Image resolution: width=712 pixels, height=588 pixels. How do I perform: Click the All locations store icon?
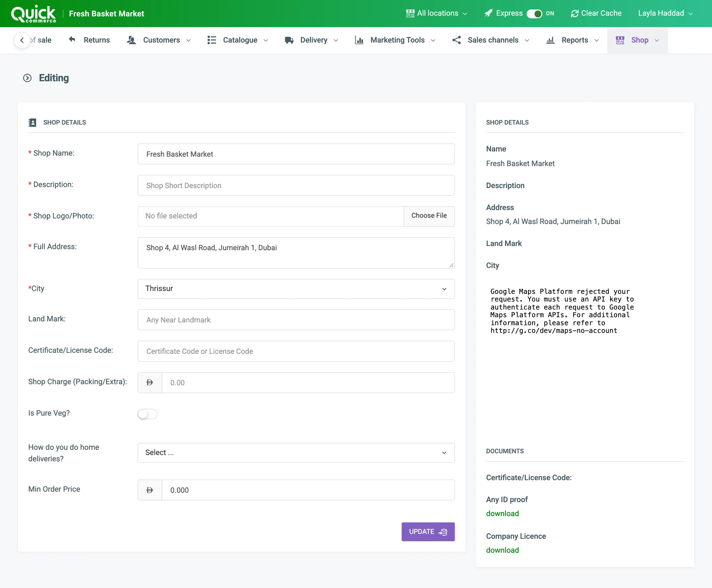410,13
